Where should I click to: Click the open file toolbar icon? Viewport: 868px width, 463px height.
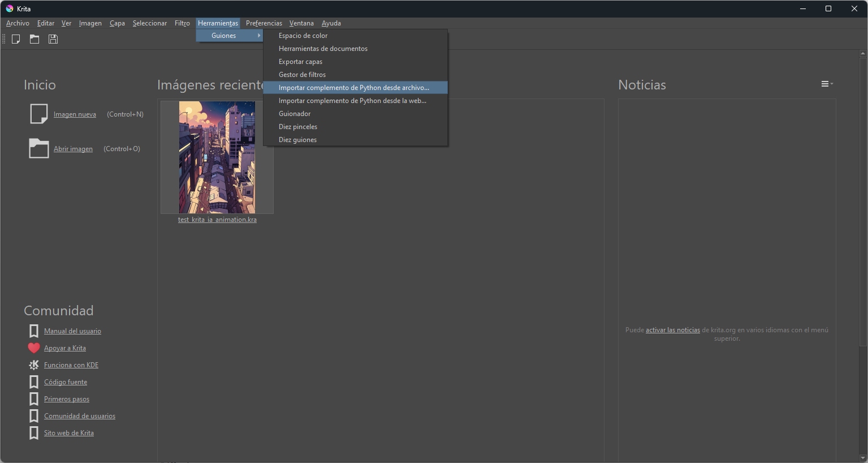pos(34,39)
